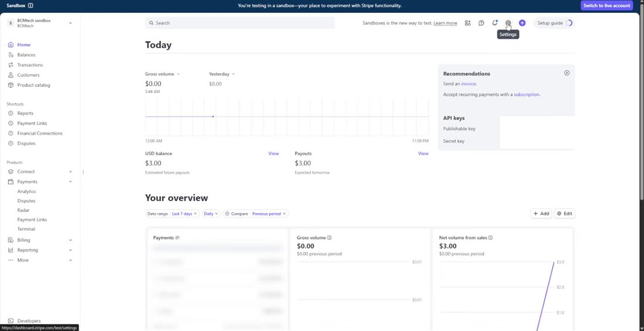Click the purple plus create icon
The image size is (644, 331).
coord(522,23)
